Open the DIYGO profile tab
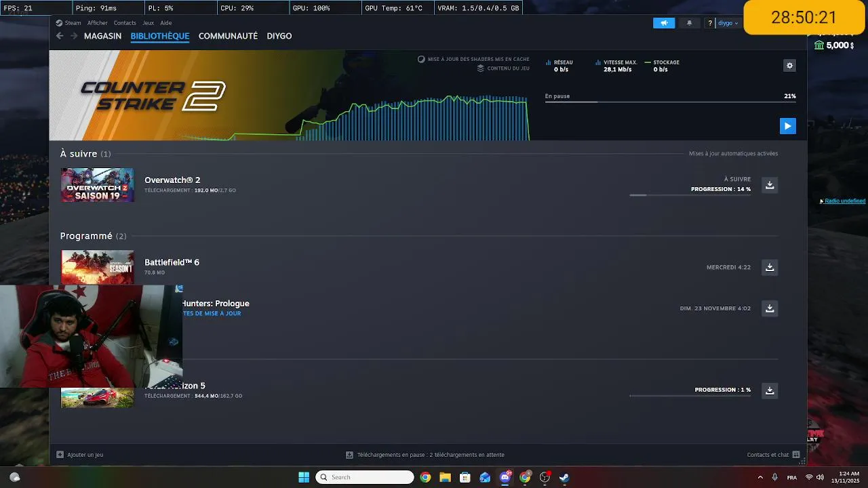The image size is (868, 488). 279,36
